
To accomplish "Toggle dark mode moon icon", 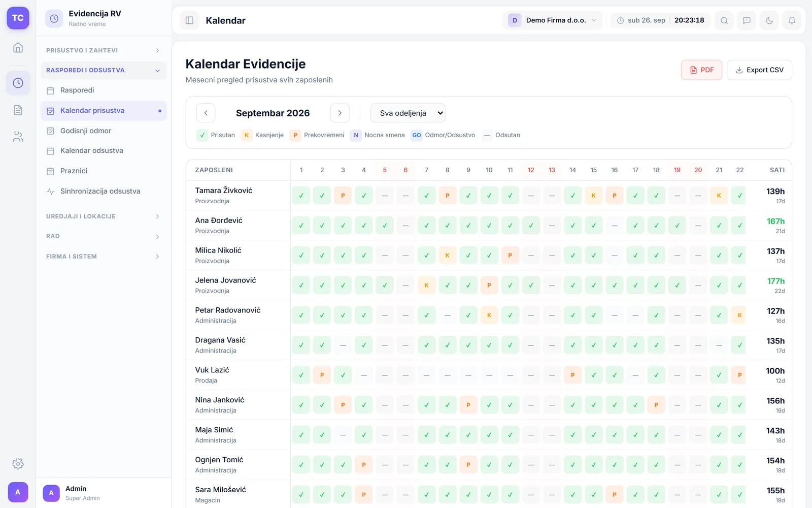I will (x=769, y=20).
